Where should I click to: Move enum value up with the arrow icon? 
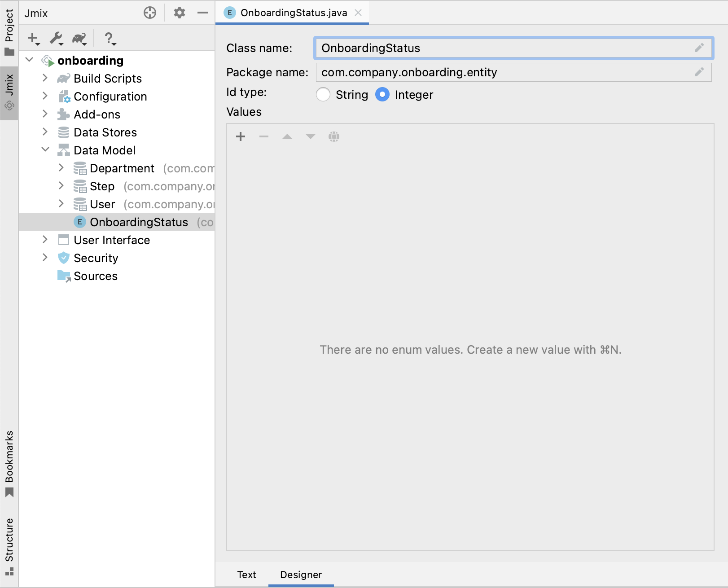(x=287, y=136)
